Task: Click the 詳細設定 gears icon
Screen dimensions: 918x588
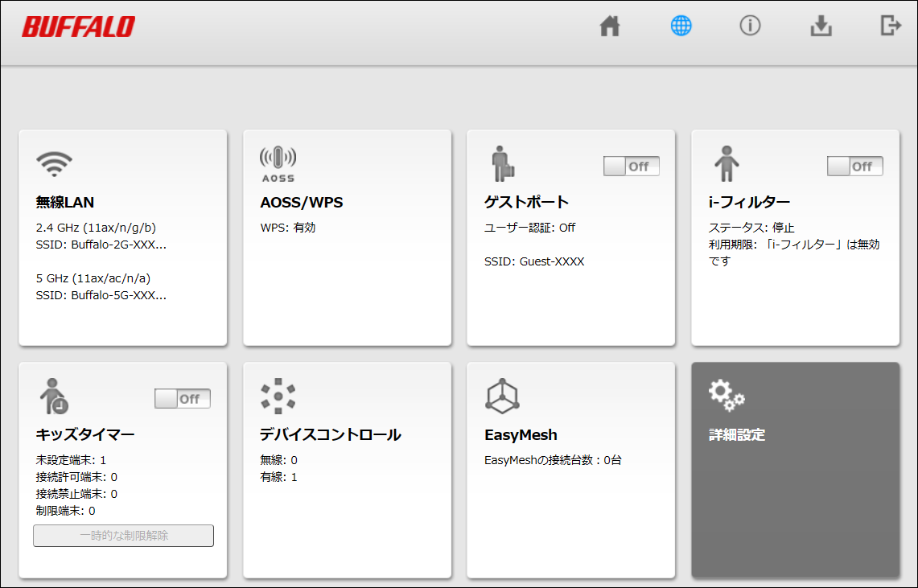Action: 727,396
